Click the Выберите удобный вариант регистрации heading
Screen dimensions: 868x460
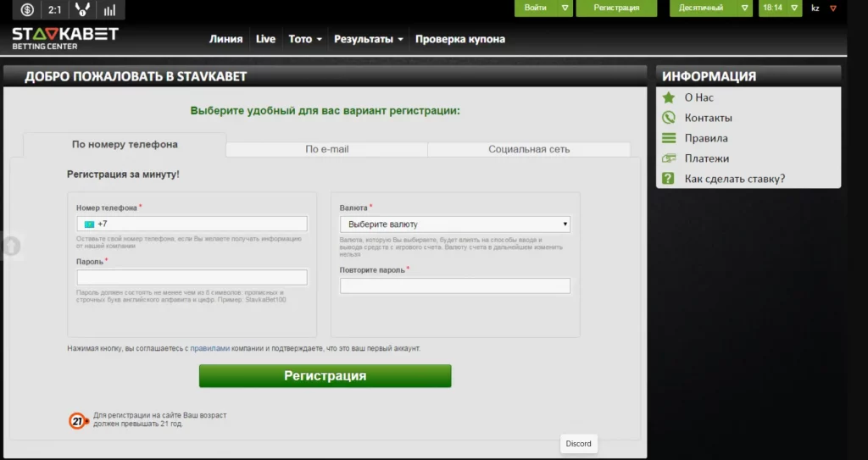pyautogui.click(x=325, y=111)
